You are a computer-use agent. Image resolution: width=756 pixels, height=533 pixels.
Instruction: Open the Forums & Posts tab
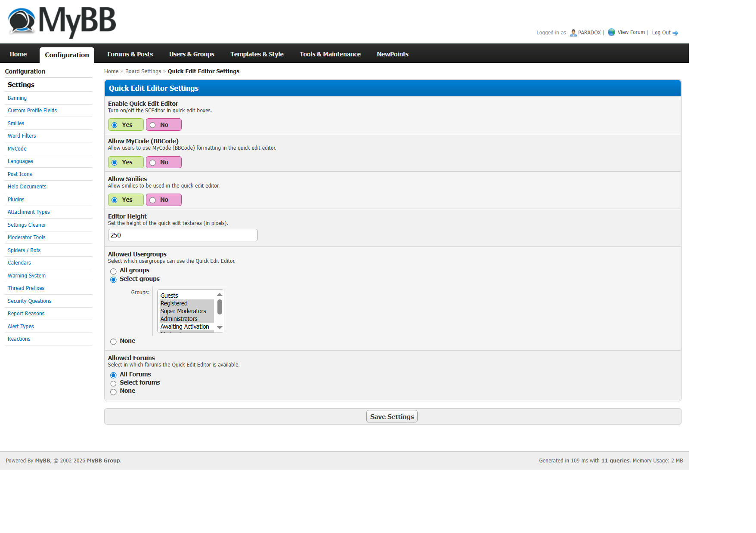tap(130, 54)
